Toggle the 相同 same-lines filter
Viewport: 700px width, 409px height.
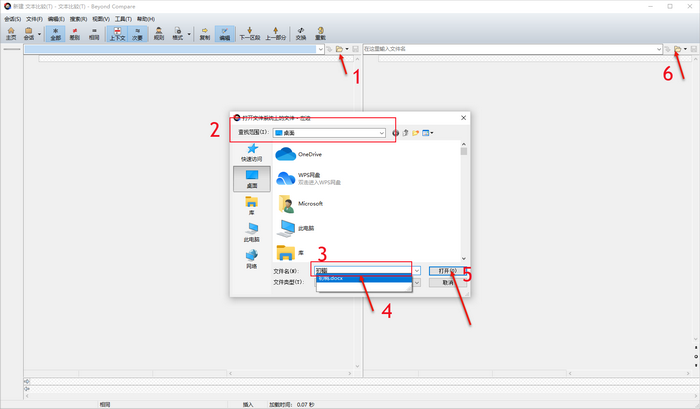[x=94, y=33]
